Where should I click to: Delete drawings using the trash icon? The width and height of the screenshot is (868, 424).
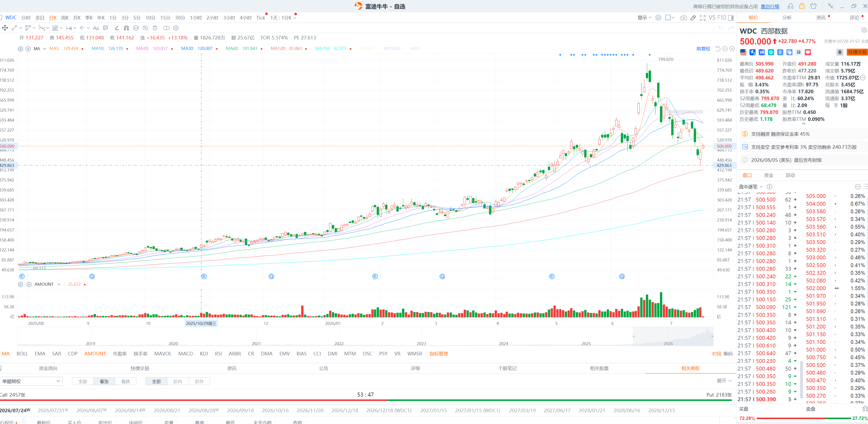[x=155, y=28]
